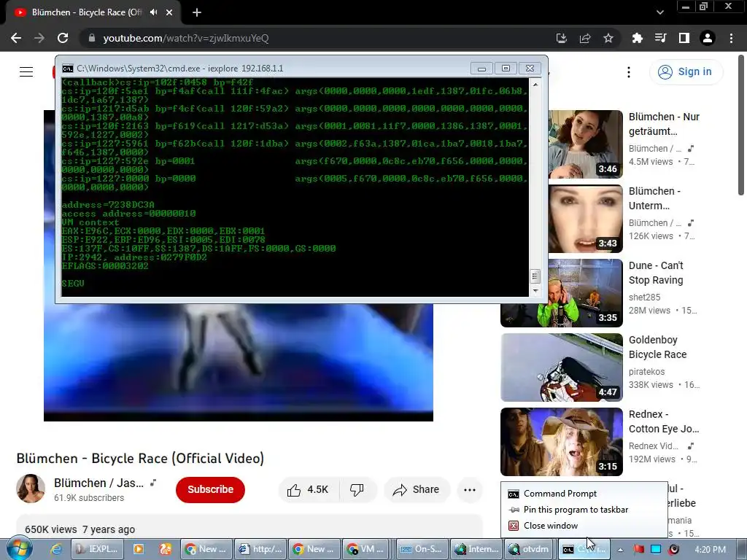Subscribe to the Blümchen channel

pyautogui.click(x=210, y=489)
